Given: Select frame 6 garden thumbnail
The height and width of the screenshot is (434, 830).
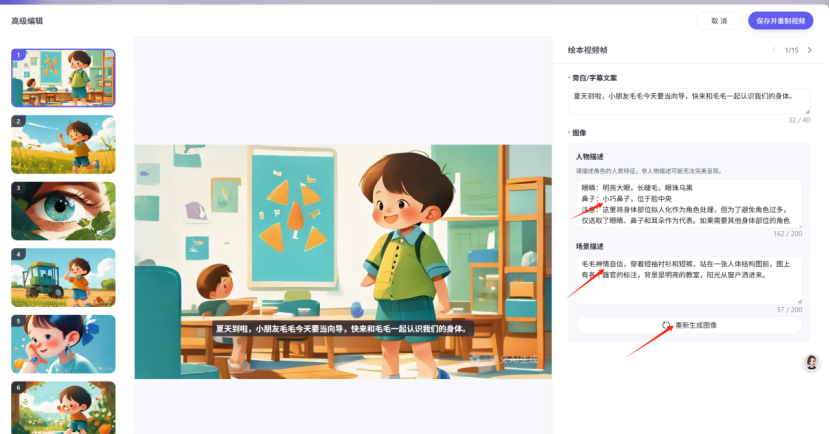Looking at the screenshot, I should (x=64, y=408).
